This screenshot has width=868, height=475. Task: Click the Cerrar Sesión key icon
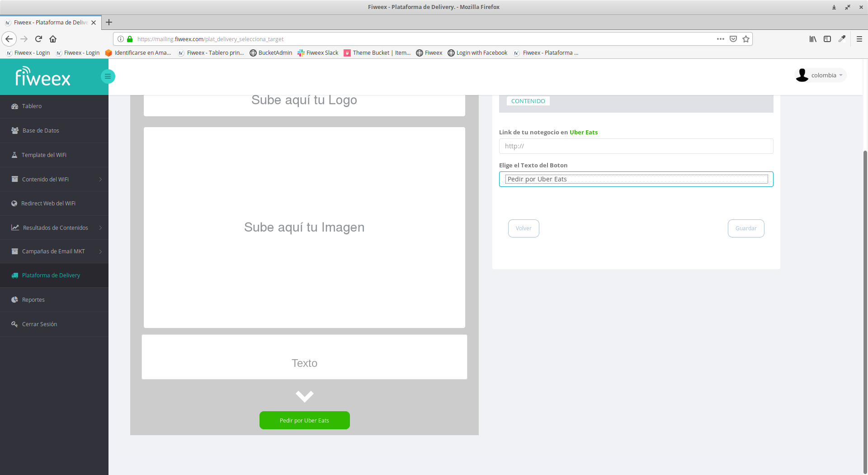[x=14, y=324]
